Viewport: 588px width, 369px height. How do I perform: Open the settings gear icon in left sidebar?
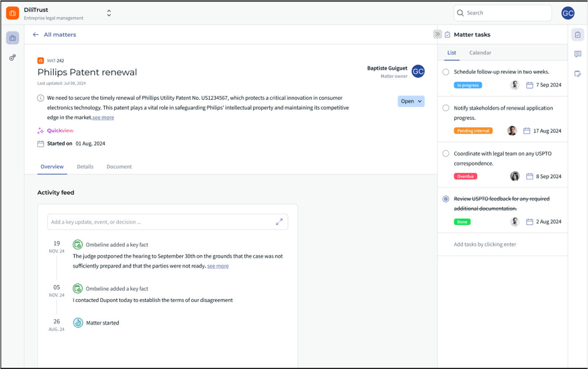click(13, 58)
